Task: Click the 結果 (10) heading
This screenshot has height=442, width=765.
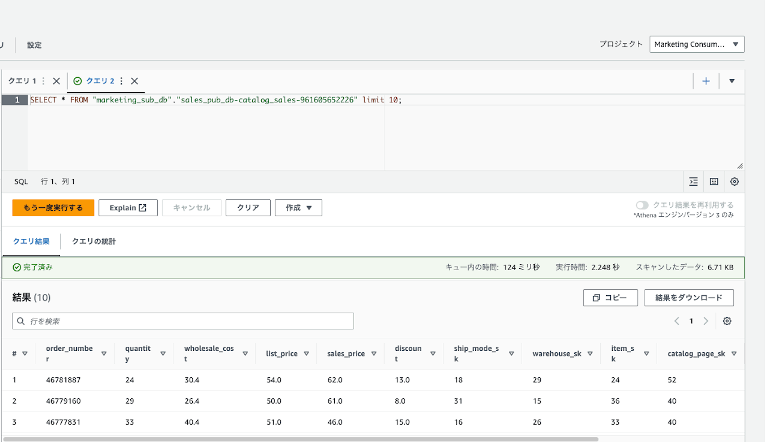Action: [31, 298]
